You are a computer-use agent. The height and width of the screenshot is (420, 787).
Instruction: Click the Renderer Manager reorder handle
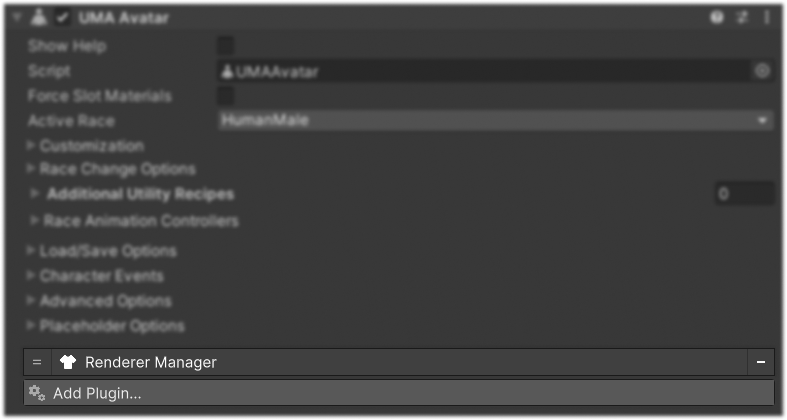[37, 362]
